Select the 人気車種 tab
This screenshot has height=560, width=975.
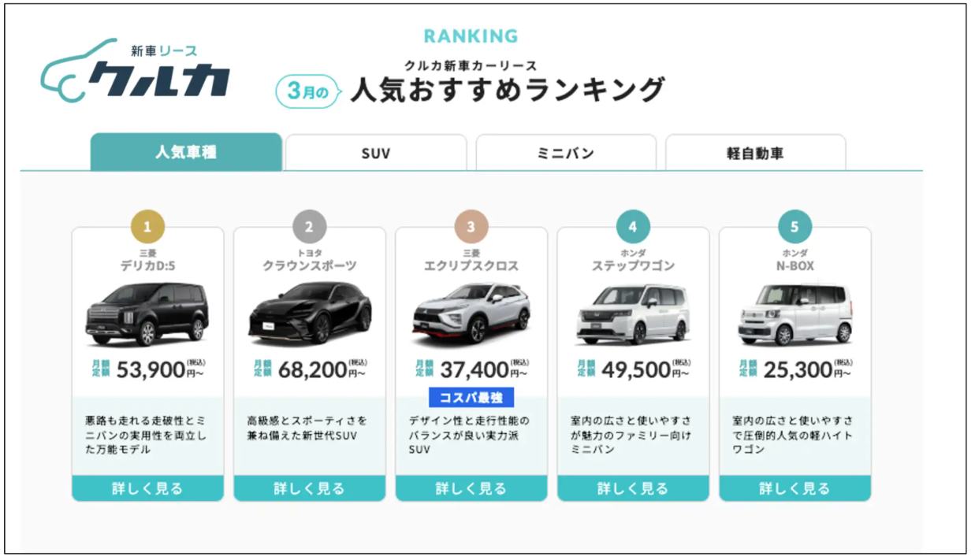tap(186, 153)
